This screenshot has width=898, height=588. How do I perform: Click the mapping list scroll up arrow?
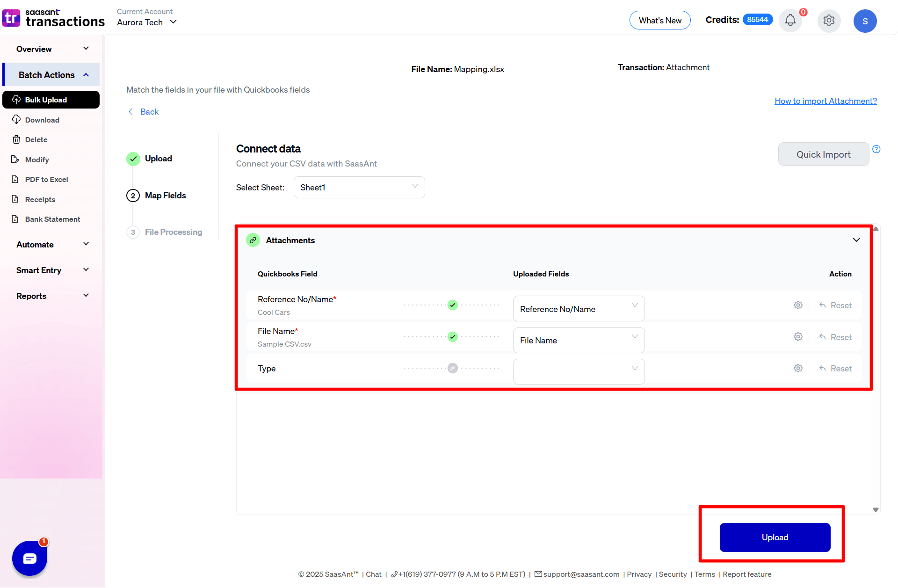876,229
